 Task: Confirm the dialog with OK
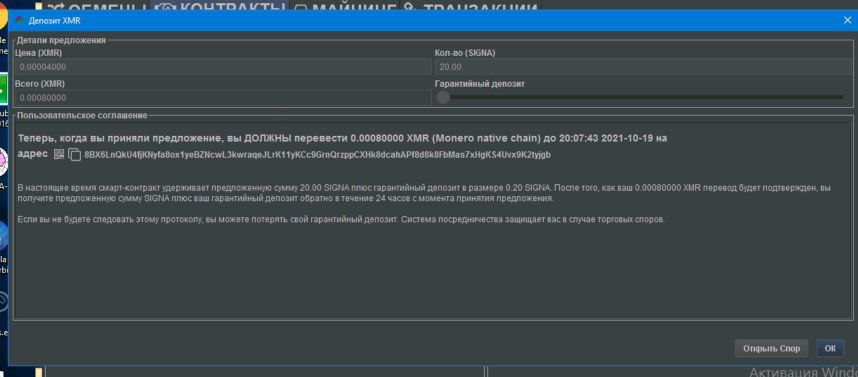click(830, 348)
